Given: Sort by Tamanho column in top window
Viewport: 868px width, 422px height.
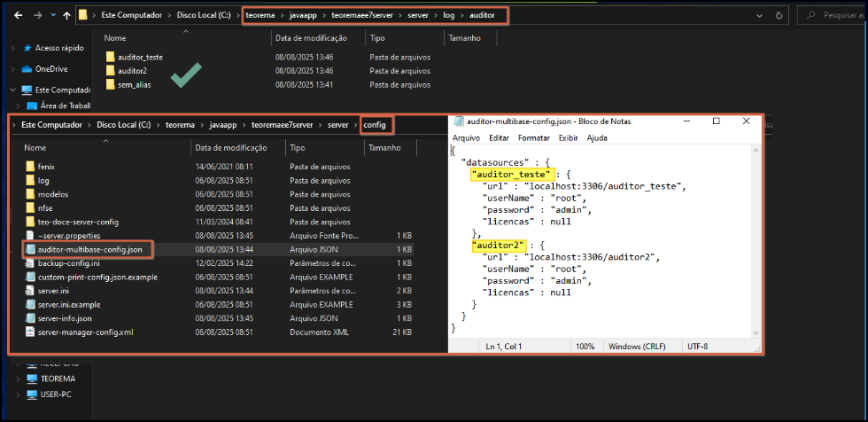Looking at the screenshot, I should [x=464, y=38].
